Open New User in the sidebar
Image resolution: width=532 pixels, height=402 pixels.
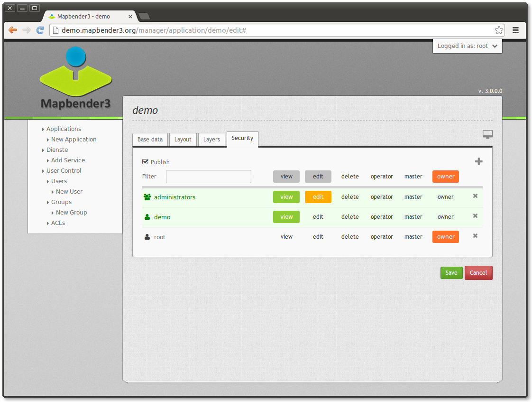(69, 192)
